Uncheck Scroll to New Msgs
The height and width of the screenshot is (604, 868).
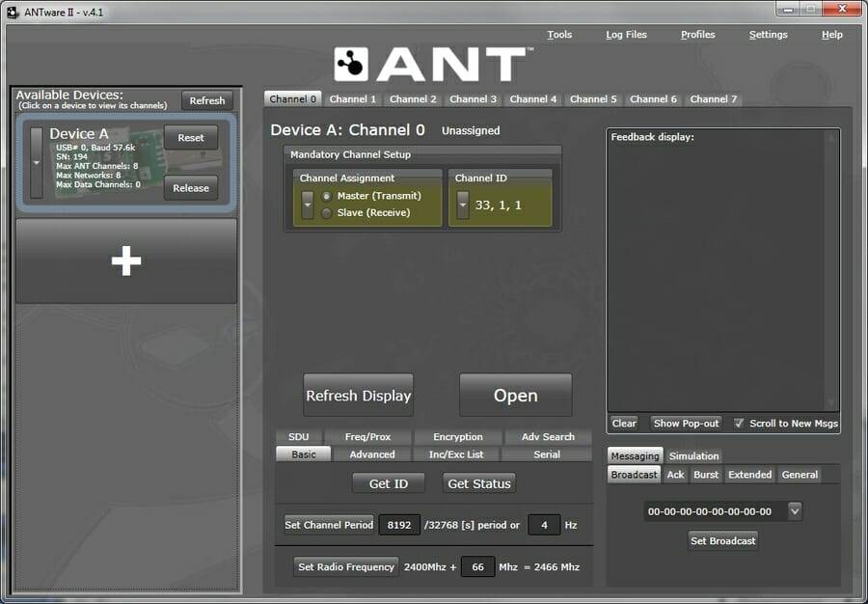[739, 423]
